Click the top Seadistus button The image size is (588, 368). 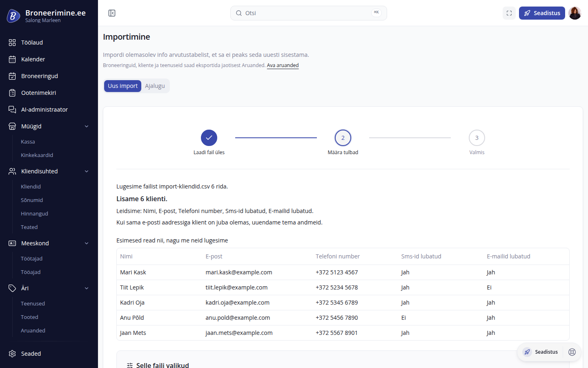point(542,13)
